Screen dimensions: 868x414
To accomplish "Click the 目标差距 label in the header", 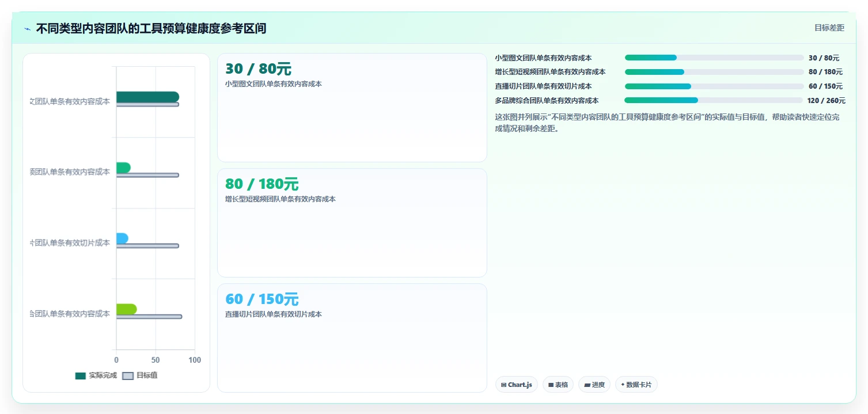I will click(829, 28).
